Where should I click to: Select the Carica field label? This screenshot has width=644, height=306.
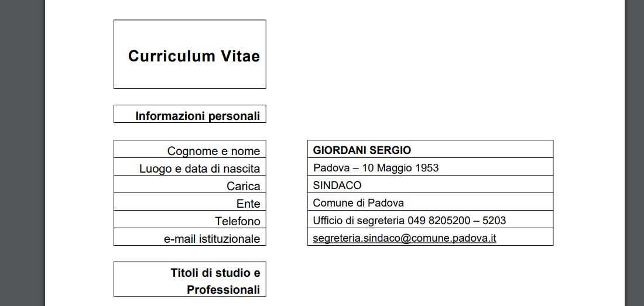pyautogui.click(x=243, y=186)
